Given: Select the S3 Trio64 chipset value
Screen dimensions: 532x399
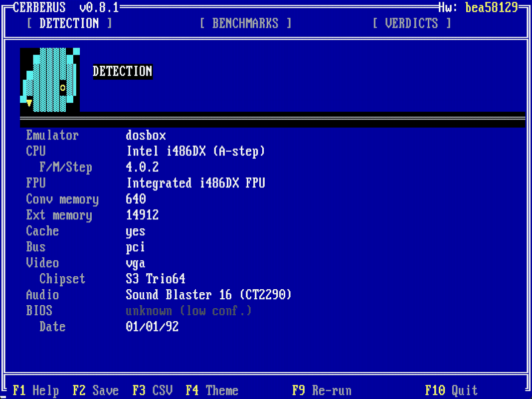Looking at the screenshot, I should 156,279.
